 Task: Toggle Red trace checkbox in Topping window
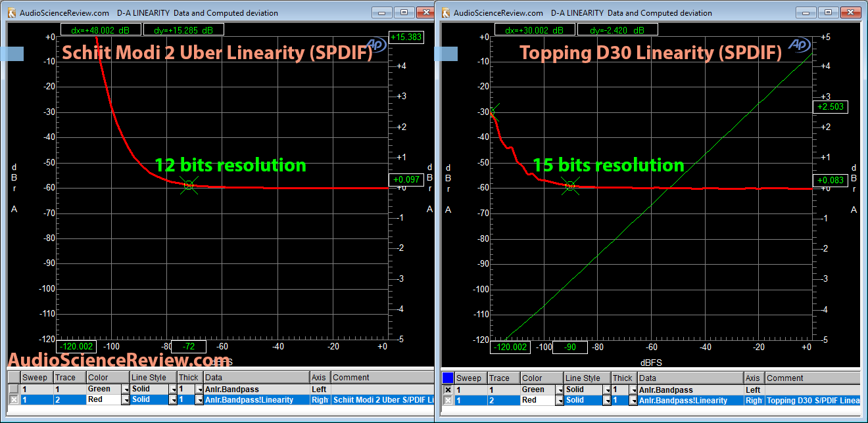coord(448,400)
